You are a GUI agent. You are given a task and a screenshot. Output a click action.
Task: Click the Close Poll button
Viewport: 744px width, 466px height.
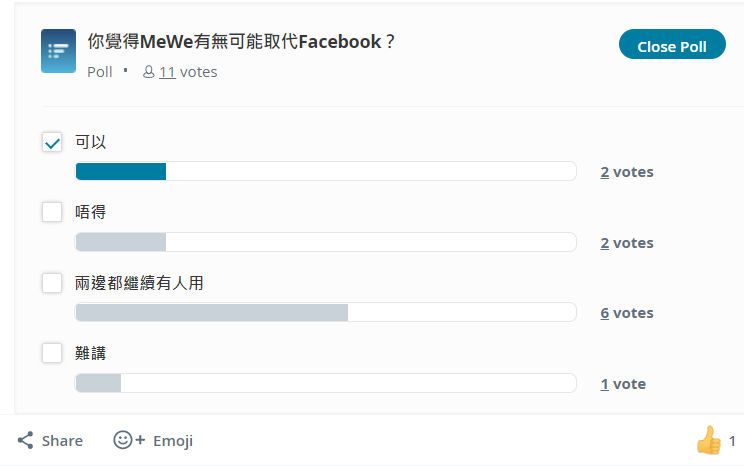click(672, 45)
